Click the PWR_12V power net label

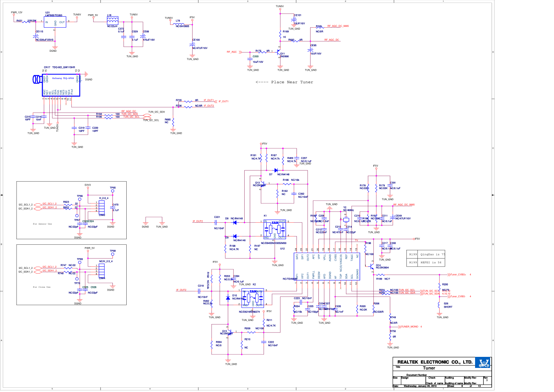pos(17,13)
